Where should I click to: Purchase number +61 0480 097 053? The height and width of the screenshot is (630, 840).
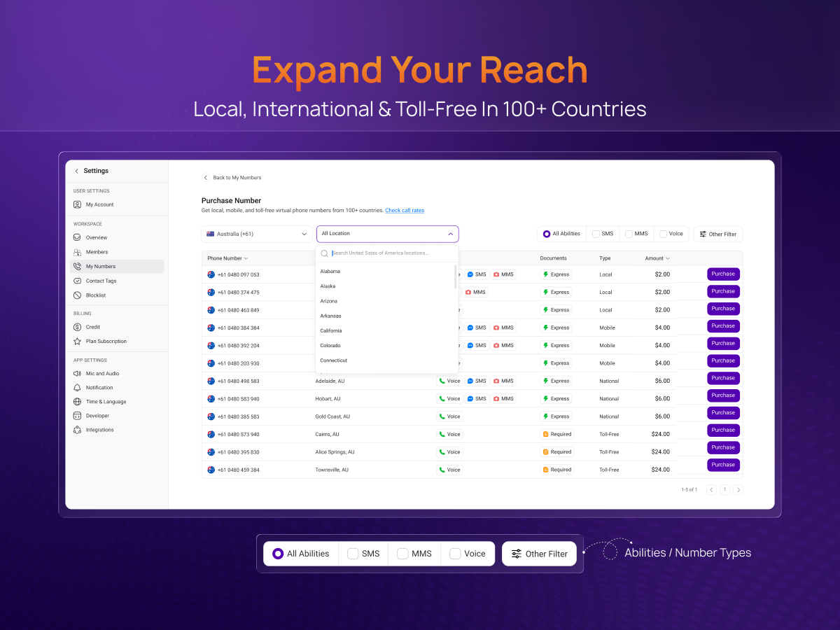[723, 274]
